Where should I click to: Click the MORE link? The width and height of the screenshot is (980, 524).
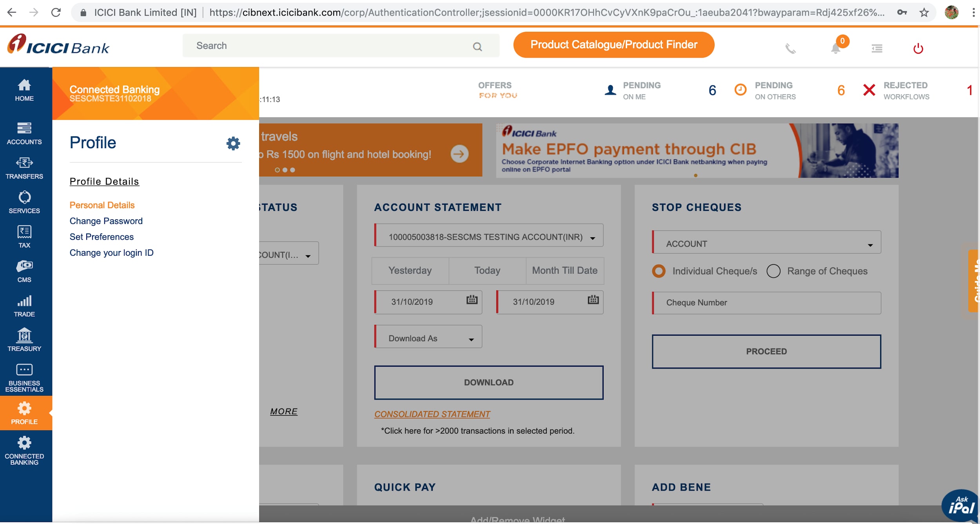284,411
